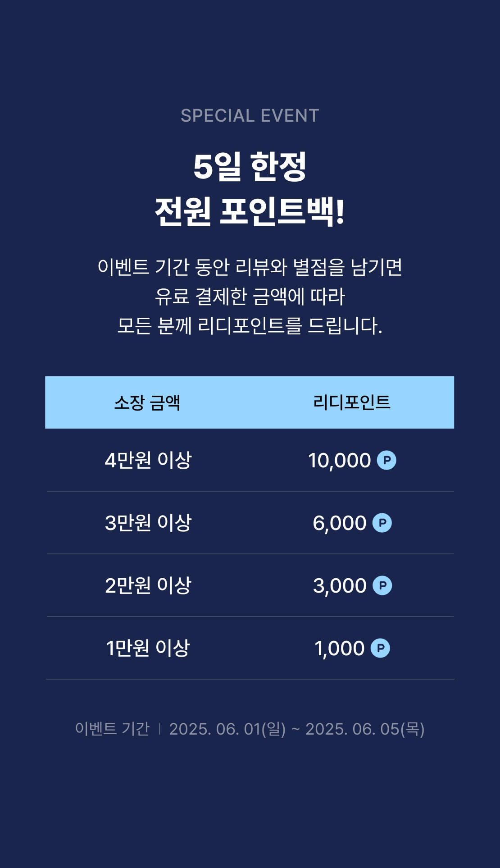
Task: Click the point icon beside 1,000
Action: 380,648
